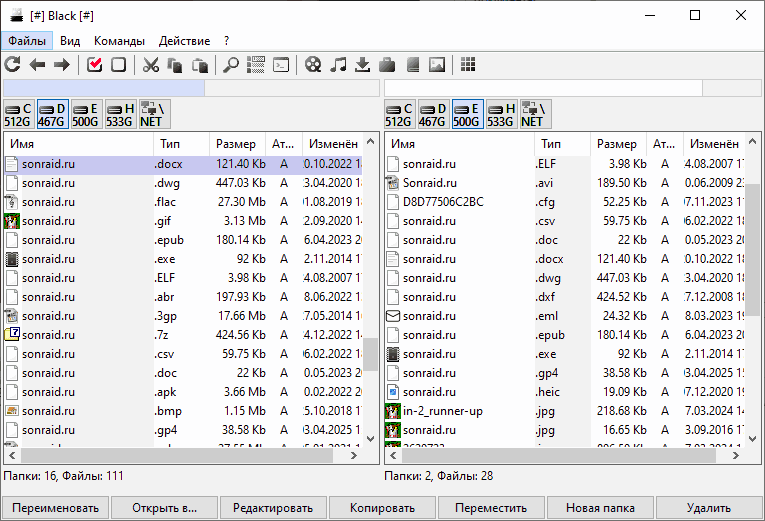Click the Редактировать button
The image size is (765, 521).
(x=273, y=508)
